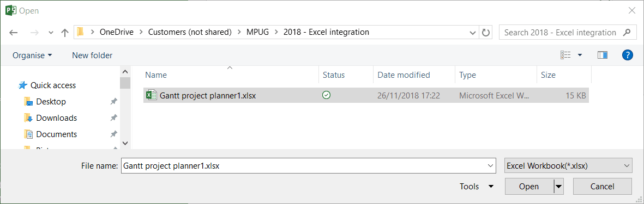The width and height of the screenshot is (644, 204).
Task: Open the Excel Workbook file type dropdown
Action: [x=568, y=166]
